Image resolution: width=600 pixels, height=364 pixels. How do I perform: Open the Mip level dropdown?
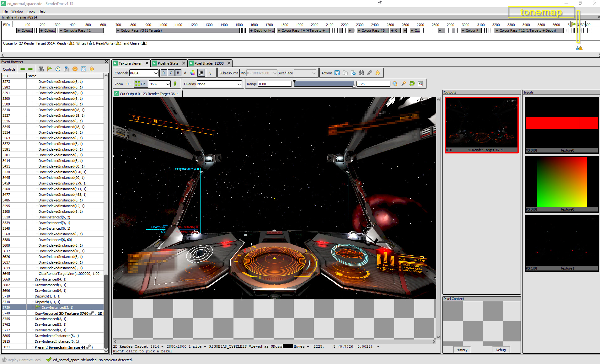261,73
